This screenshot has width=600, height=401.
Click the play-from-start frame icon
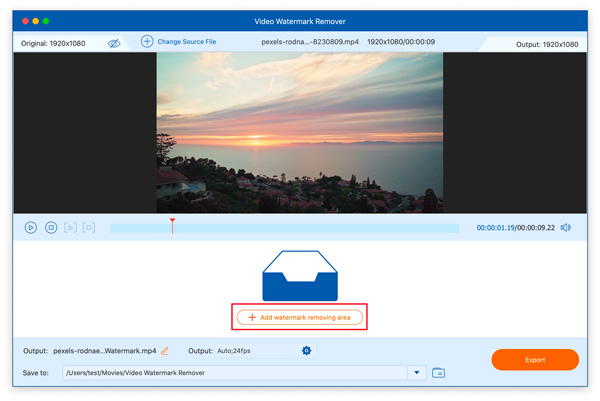click(x=70, y=228)
